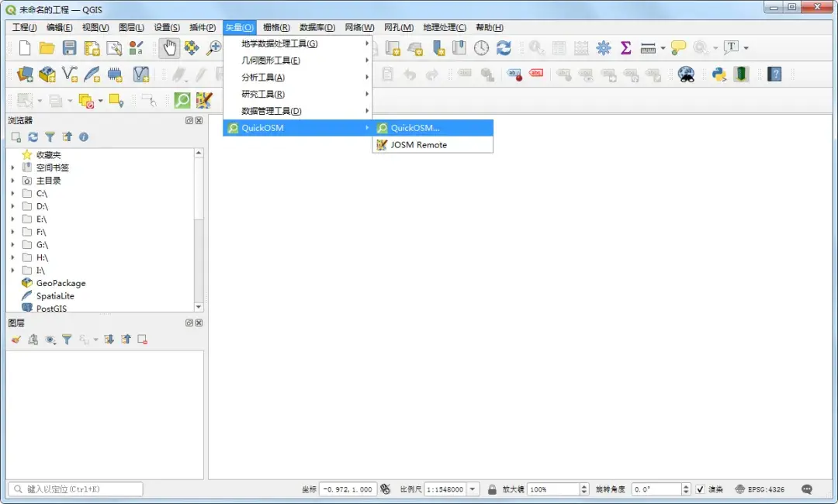Screen dimensions: 838x504
Task: Select the pan map tool
Action: (x=168, y=47)
